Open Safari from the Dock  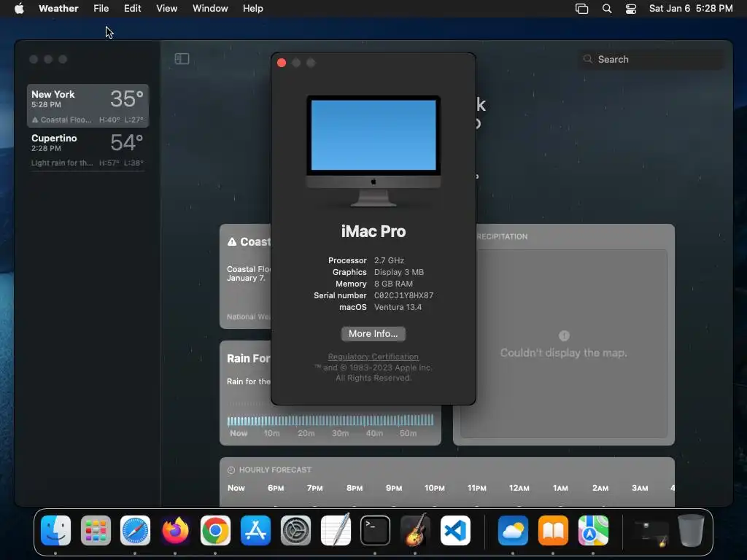[135, 531]
